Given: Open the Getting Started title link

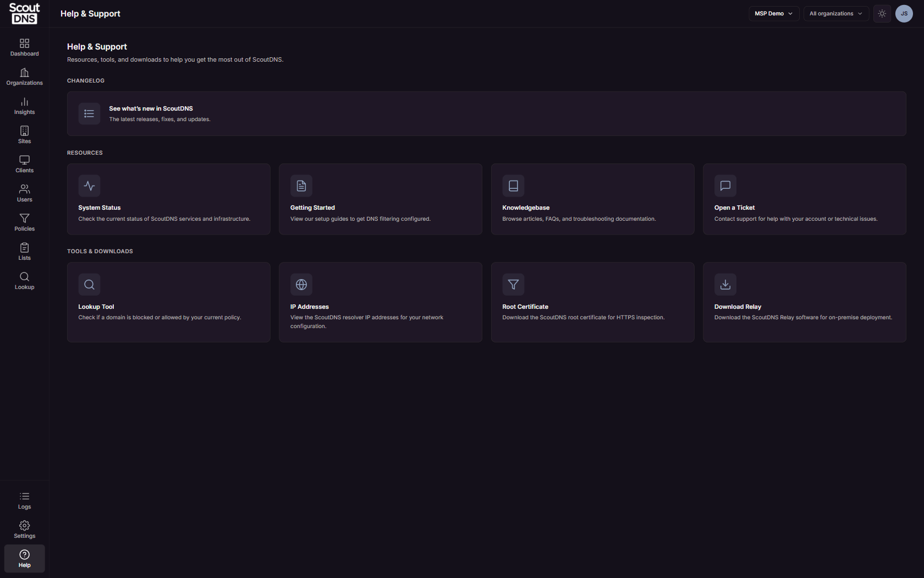Looking at the screenshot, I should coord(312,208).
